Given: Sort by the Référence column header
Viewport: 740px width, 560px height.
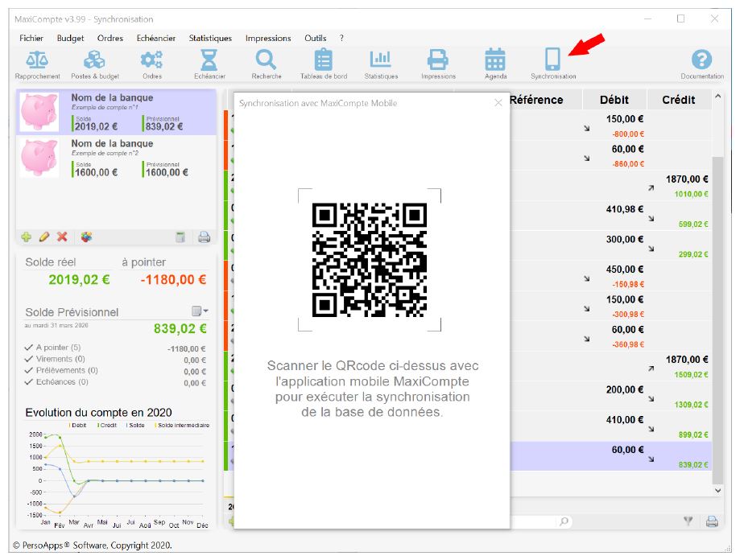Looking at the screenshot, I should (x=536, y=100).
